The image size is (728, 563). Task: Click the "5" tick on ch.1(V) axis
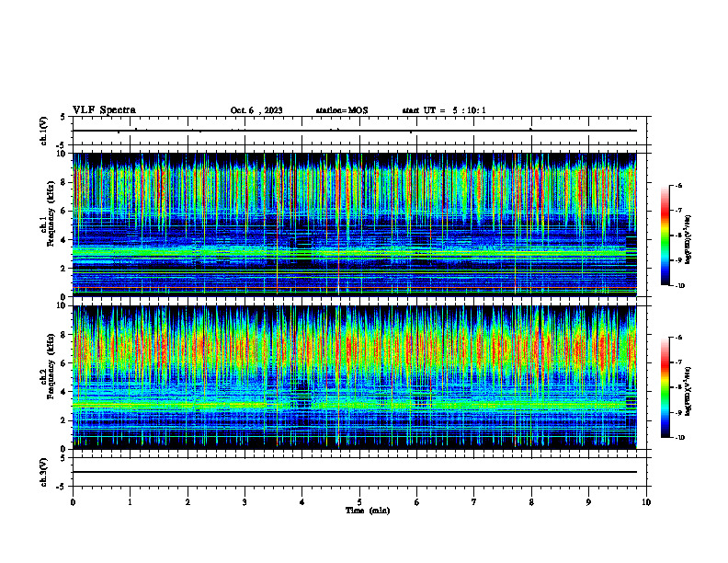[63, 117]
